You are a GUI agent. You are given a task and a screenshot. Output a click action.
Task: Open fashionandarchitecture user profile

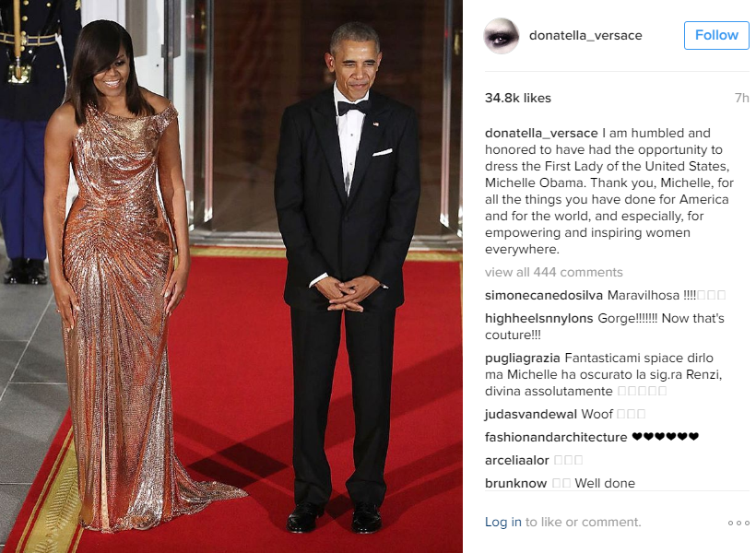click(x=555, y=437)
